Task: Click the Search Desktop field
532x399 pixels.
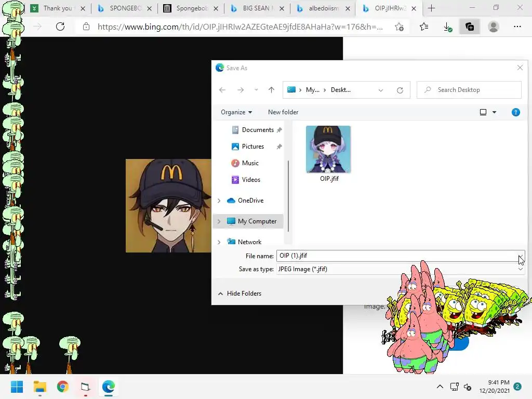Action: pyautogui.click(x=469, y=90)
